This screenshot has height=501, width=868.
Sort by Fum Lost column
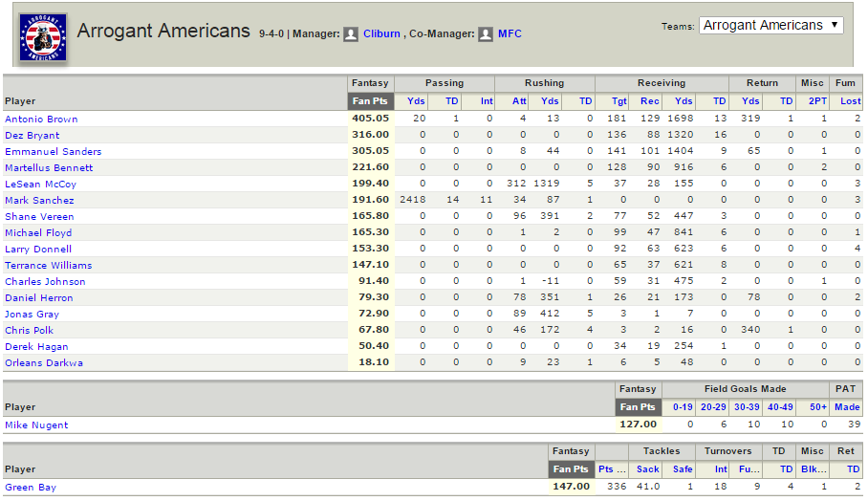(x=850, y=101)
